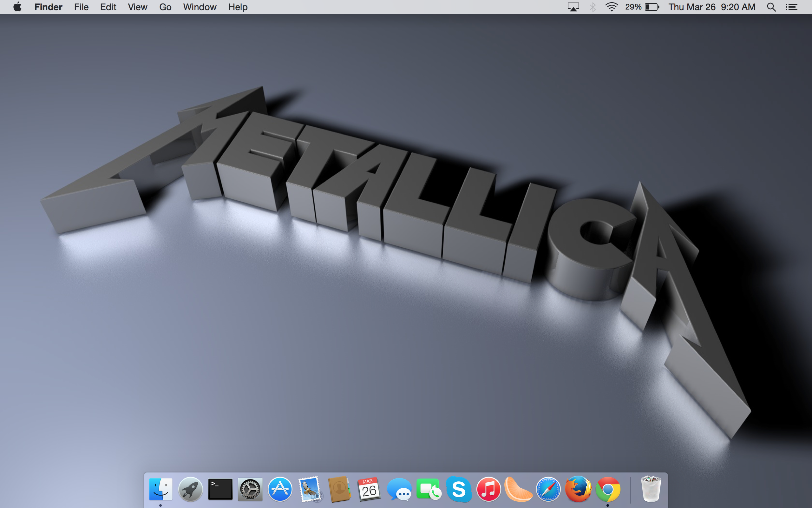Viewport: 812px width, 508px height.
Task: Open the File menu
Action: coord(81,7)
